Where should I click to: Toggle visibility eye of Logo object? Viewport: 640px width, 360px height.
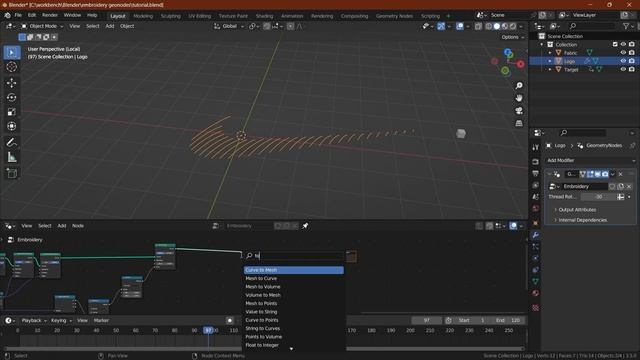623,61
